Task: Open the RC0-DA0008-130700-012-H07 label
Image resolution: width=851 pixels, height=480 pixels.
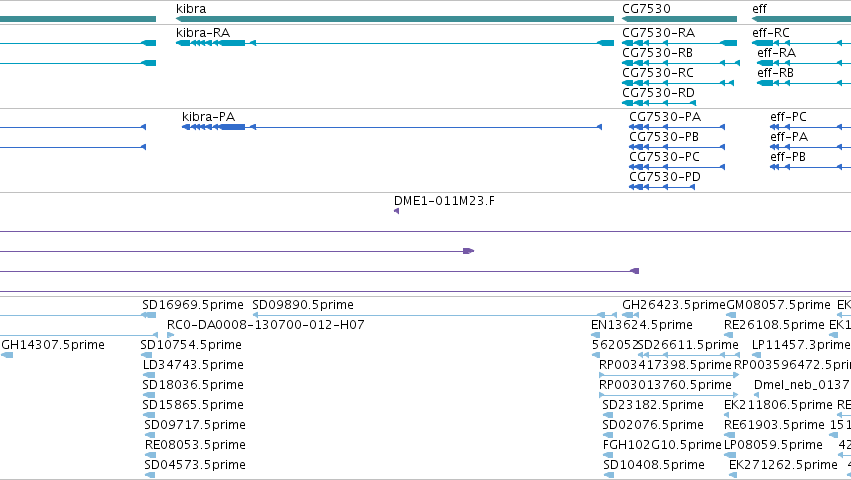Action: [265, 325]
